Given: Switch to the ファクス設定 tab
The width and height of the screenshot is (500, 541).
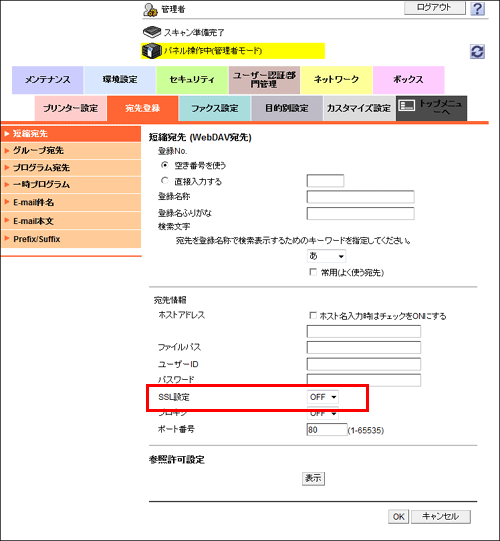Looking at the screenshot, I should coord(215,108).
